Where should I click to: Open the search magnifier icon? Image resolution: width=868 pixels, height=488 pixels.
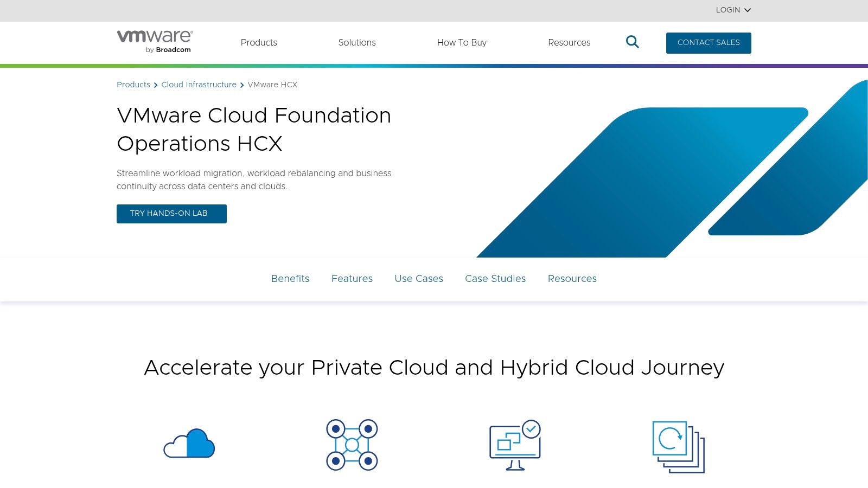(632, 42)
